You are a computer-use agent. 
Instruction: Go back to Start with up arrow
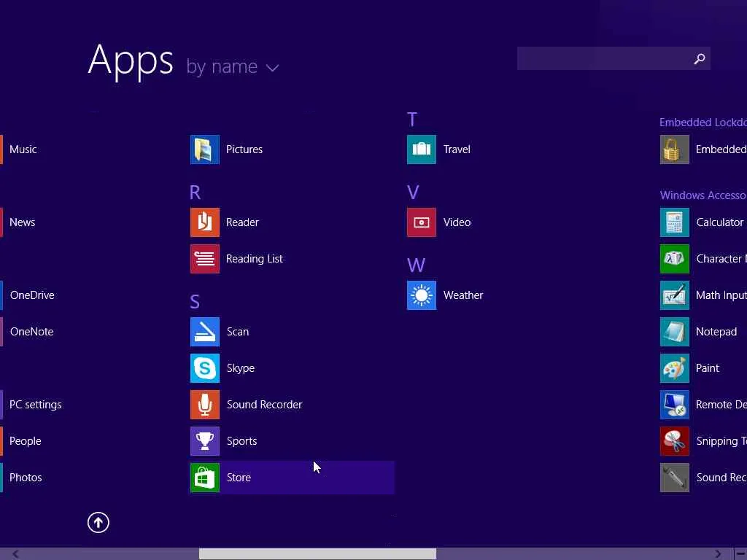(98, 522)
